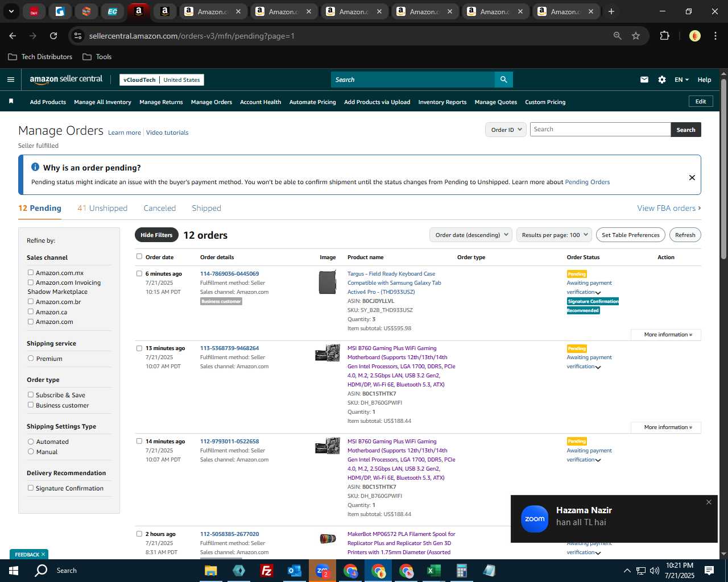Select the Automated shipping settings radio
Screen dimensions: 728x582
click(x=31, y=442)
